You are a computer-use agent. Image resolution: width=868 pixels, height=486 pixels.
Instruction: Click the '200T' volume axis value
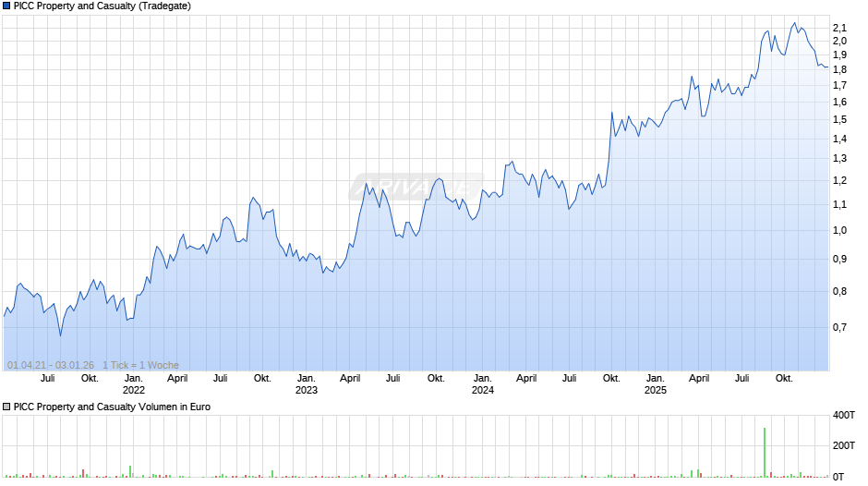844,445
